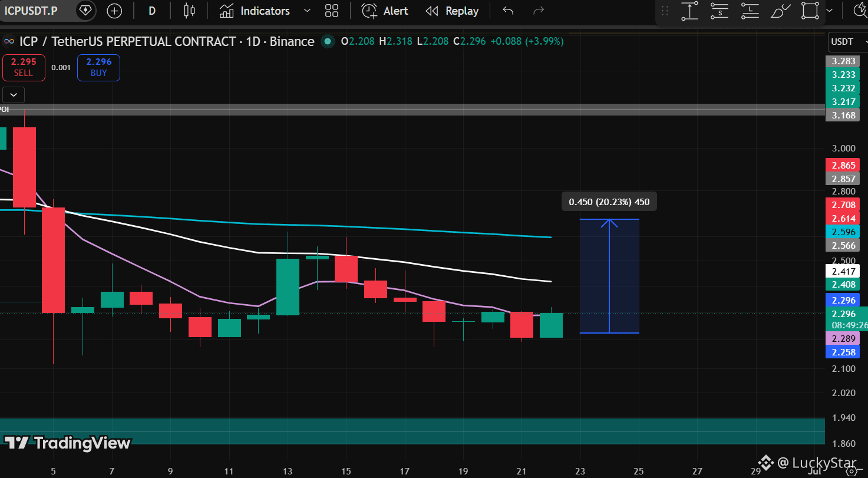Click the TradingView logo
Viewport: 868px width, 478px height.
(67, 443)
